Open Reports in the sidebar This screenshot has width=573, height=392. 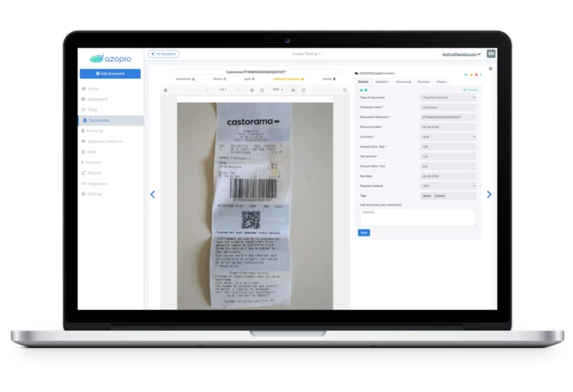pyautogui.click(x=91, y=173)
